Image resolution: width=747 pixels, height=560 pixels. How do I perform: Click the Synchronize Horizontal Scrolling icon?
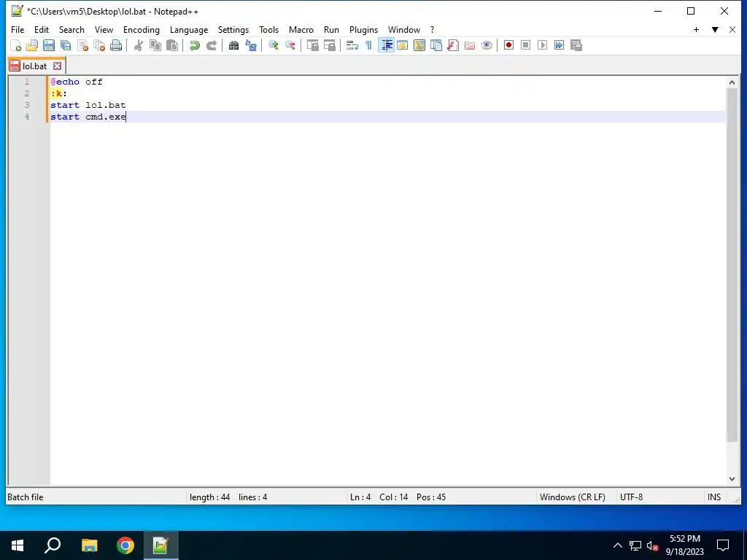(x=329, y=45)
